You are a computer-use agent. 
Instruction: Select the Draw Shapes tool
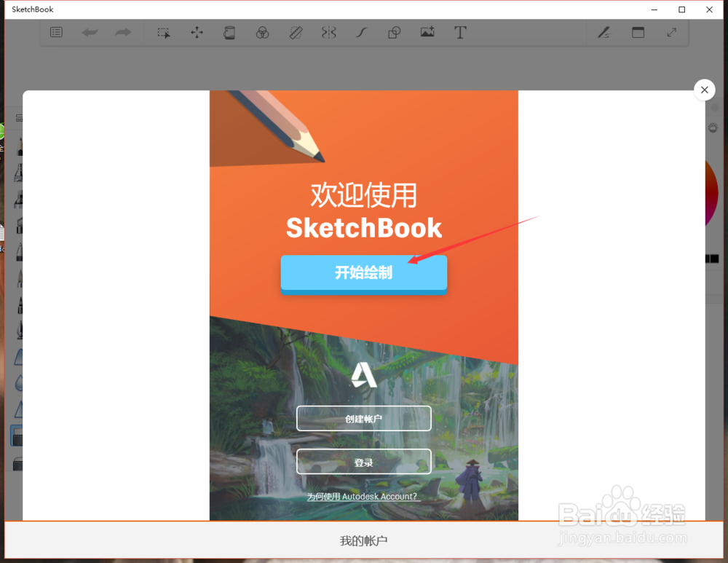pyautogui.click(x=394, y=33)
